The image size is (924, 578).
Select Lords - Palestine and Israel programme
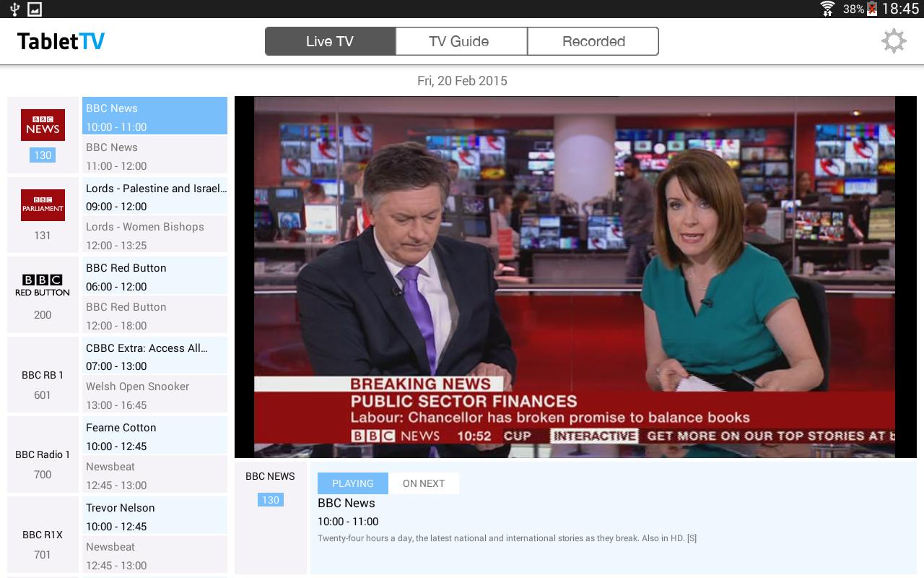tap(154, 196)
